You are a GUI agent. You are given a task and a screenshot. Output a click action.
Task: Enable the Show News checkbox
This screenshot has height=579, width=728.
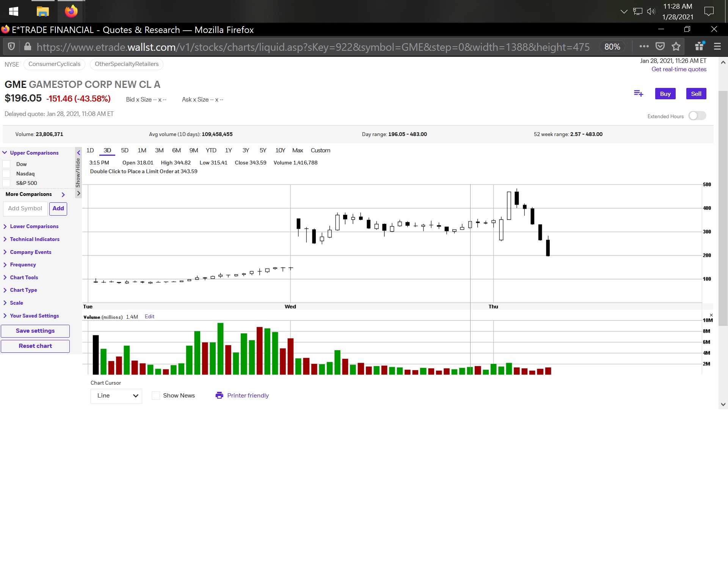click(x=155, y=395)
